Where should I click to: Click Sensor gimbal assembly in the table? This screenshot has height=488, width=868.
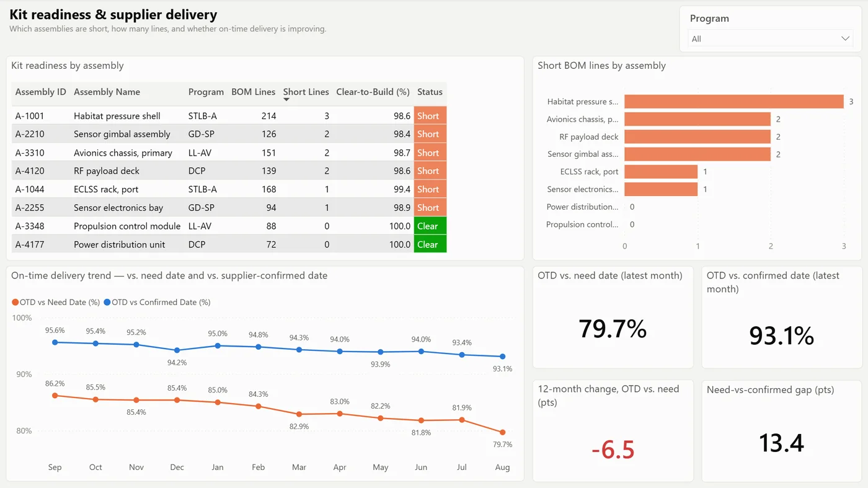coord(122,134)
